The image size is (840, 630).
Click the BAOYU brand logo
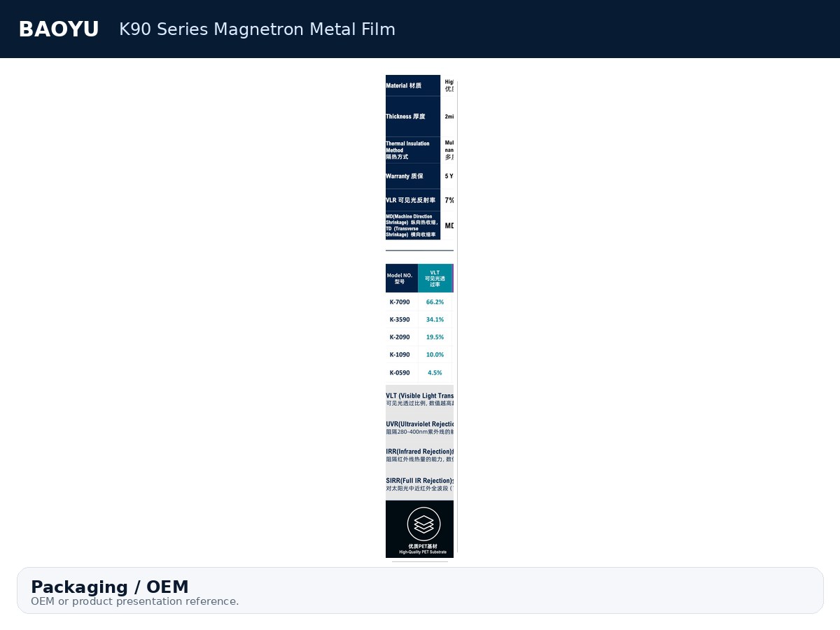pyautogui.click(x=59, y=29)
